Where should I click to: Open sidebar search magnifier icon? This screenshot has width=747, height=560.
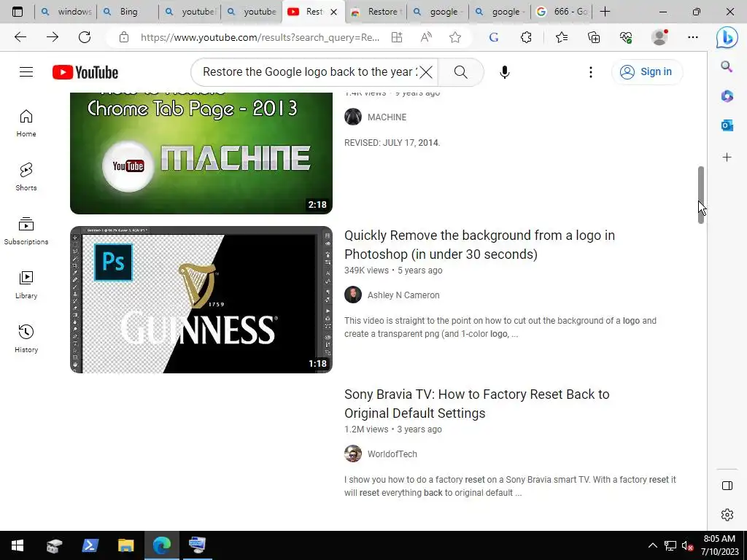point(727,66)
